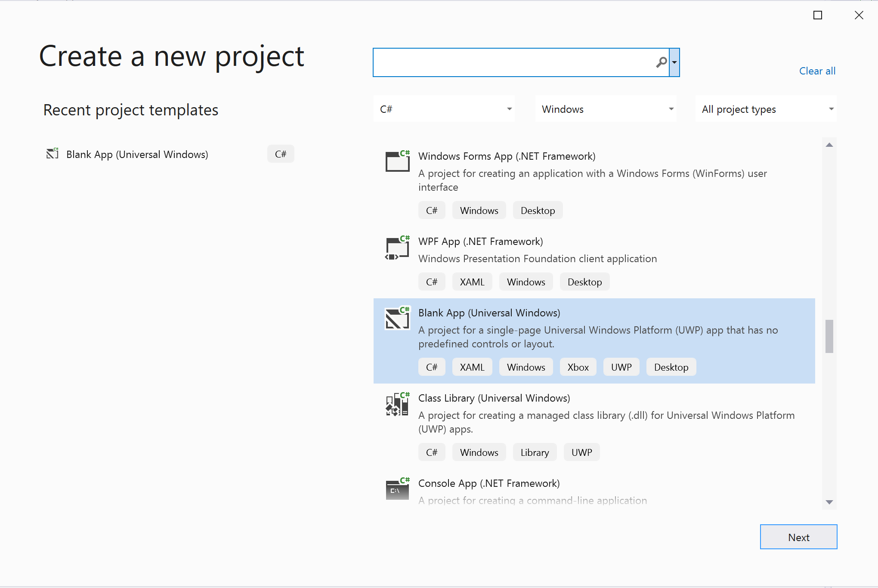Click the UWP tag on Class Library
The width and height of the screenshot is (878, 588).
click(x=581, y=452)
